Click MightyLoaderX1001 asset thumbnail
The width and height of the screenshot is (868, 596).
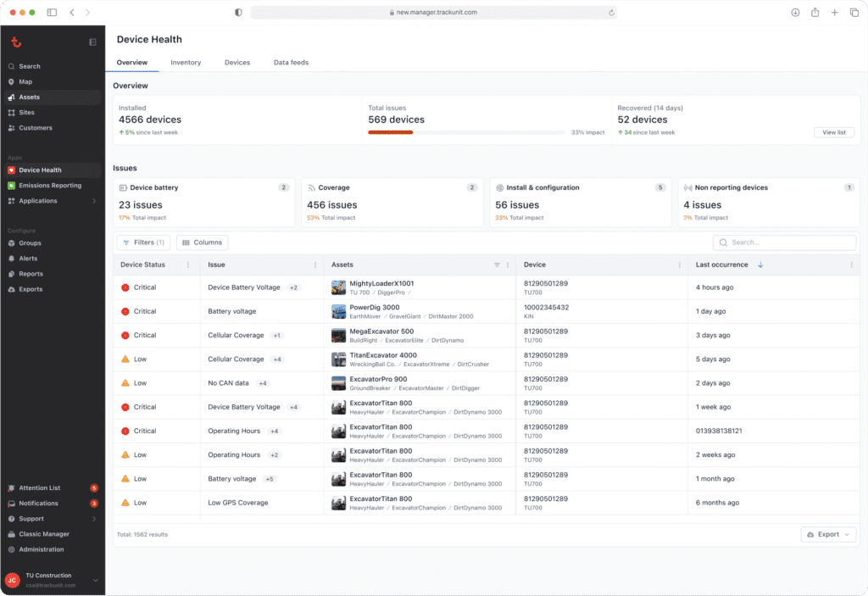339,287
